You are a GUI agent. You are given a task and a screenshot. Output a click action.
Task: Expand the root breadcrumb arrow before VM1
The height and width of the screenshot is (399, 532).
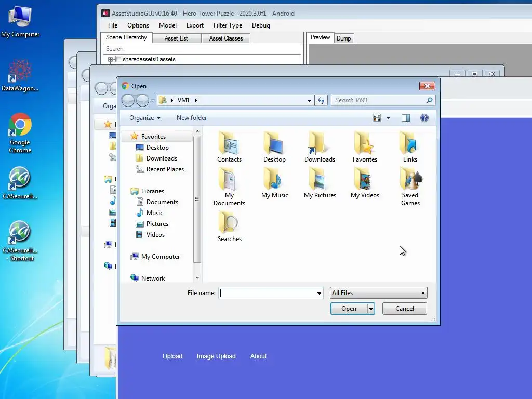coord(171,100)
